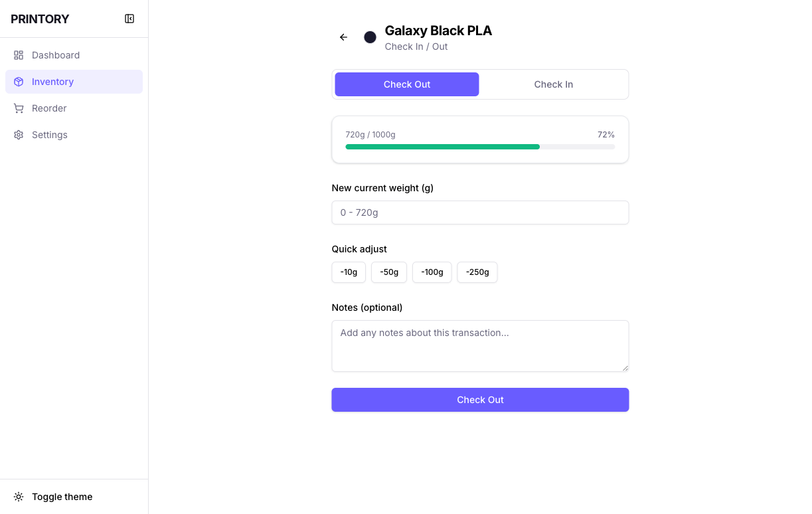This screenshot has height=514, width=812.
Task: Subtract 100g using quick adjust
Action: tap(432, 272)
